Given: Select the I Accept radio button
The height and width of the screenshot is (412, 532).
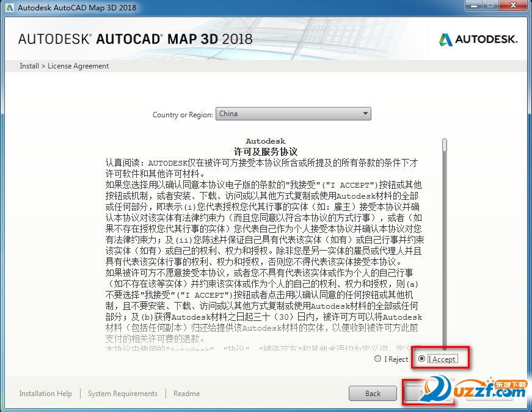Looking at the screenshot, I should pyautogui.click(x=421, y=359).
